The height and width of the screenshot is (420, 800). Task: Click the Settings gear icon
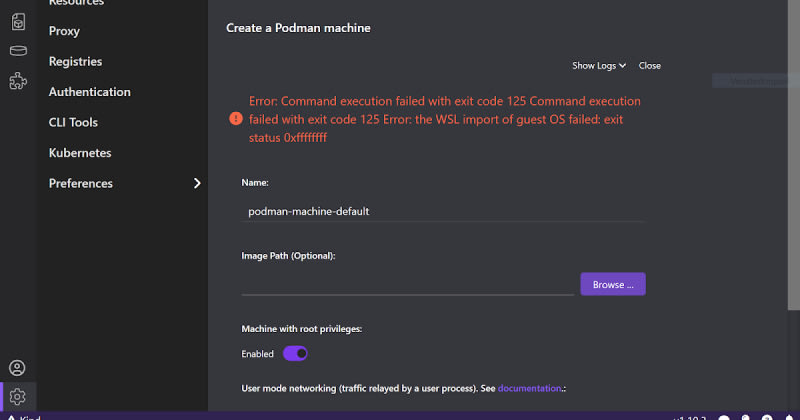point(18,396)
